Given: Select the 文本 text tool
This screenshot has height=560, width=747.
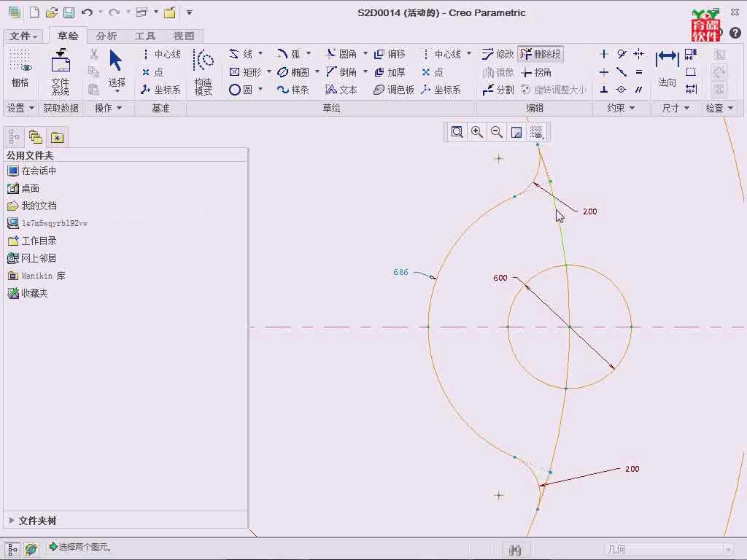Looking at the screenshot, I should click(341, 90).
